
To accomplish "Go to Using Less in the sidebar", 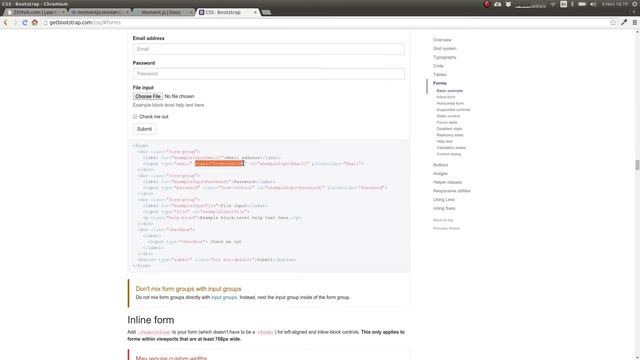I will click(444, 200).
